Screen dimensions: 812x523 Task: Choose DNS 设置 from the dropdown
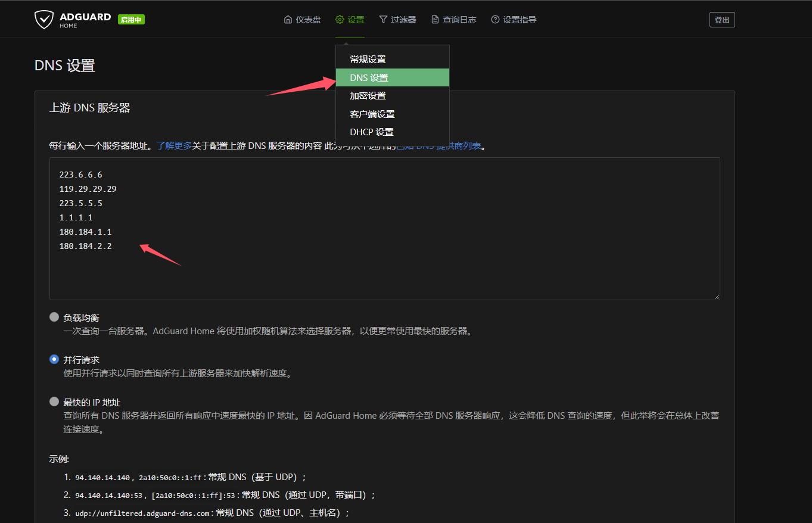click(392, 77)
